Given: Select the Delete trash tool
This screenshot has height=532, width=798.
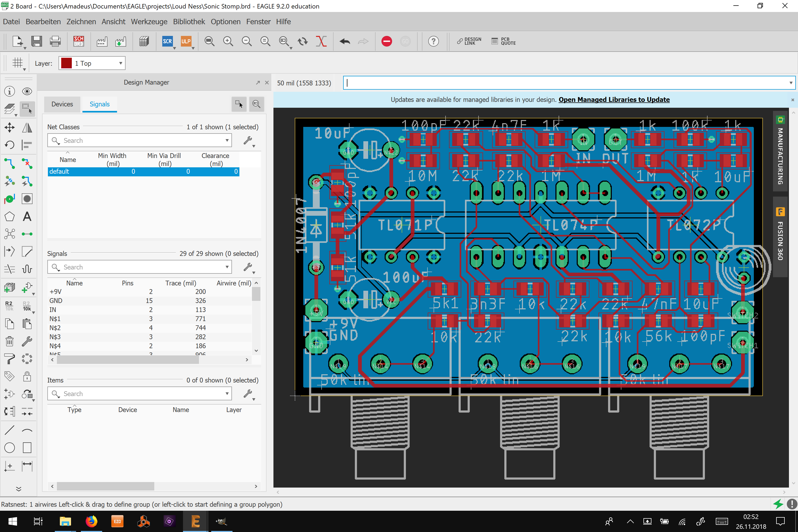Looking at the screenshot, I should tap(10, 341).
